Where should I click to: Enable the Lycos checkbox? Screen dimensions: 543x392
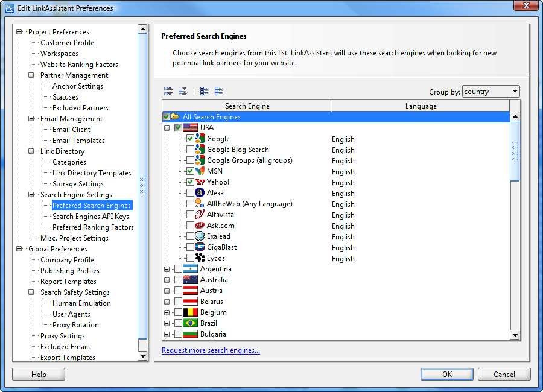tap(190, 258)
